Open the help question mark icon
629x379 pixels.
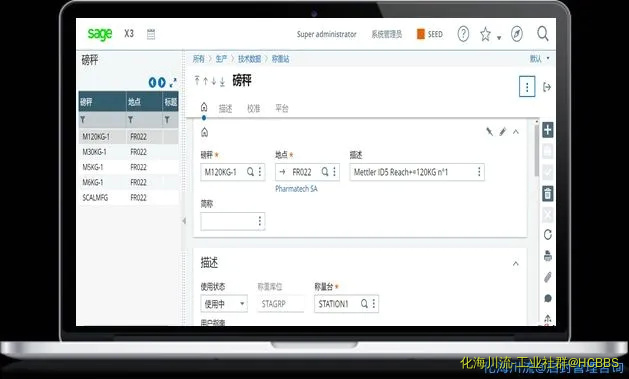(463, 34)
